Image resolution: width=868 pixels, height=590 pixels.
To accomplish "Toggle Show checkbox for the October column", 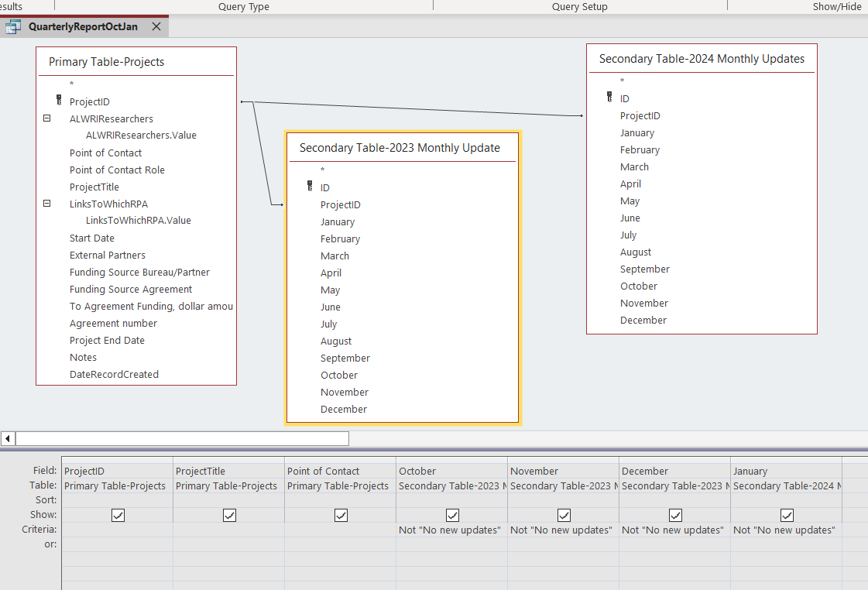I will click(x=452, y=515).
